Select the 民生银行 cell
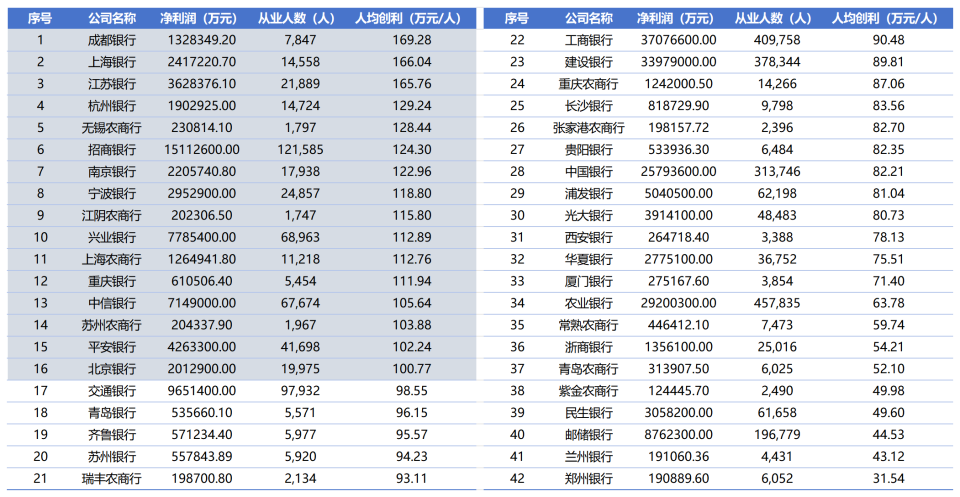This screenshot has height=497, width=960. click(588, 413)
